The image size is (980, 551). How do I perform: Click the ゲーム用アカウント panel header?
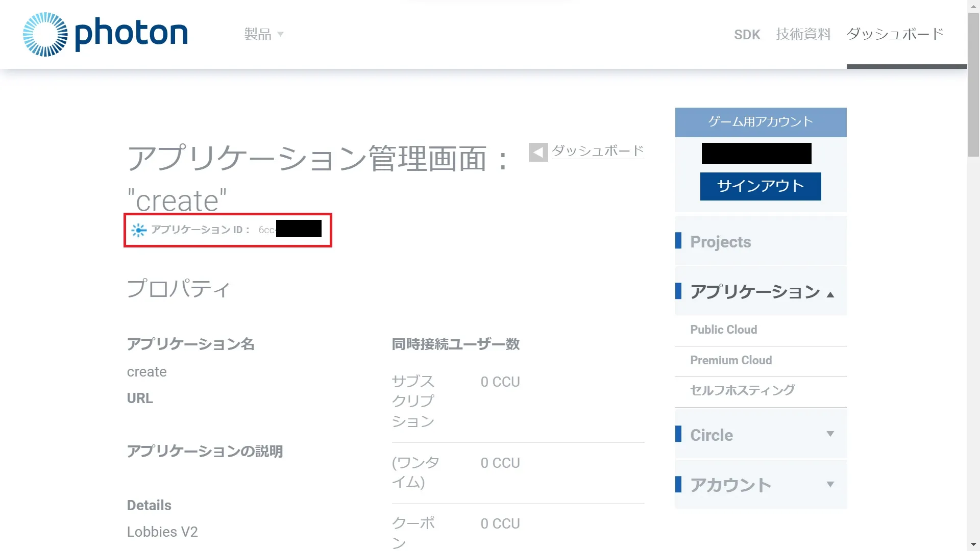pyautogui.click(x=761, y=122)
